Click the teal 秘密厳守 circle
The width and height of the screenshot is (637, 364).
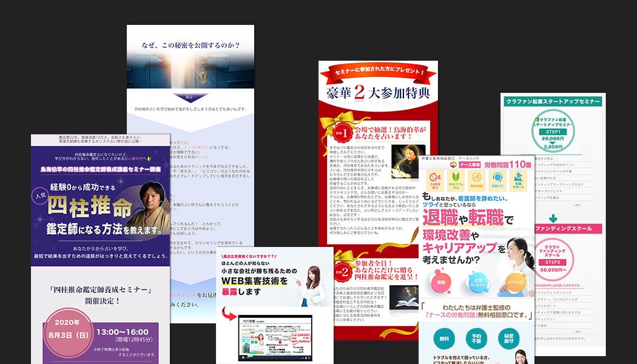tap(508, 339)
